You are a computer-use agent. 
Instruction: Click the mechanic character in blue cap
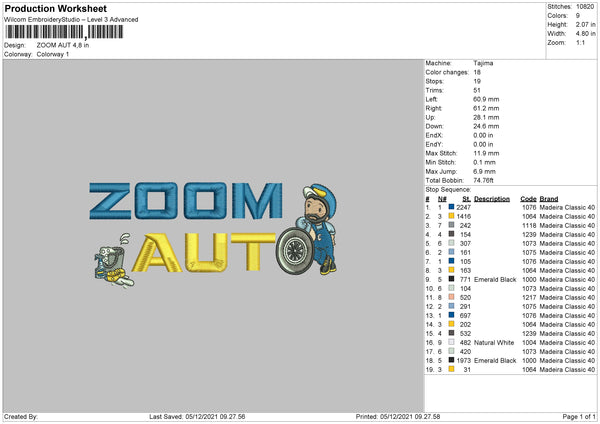(x=318, y=229)
